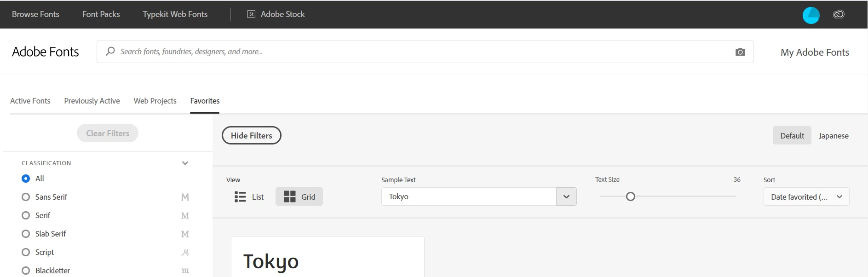
Task: Click the Sample Text field showing Tokyo
Action: 469,196
